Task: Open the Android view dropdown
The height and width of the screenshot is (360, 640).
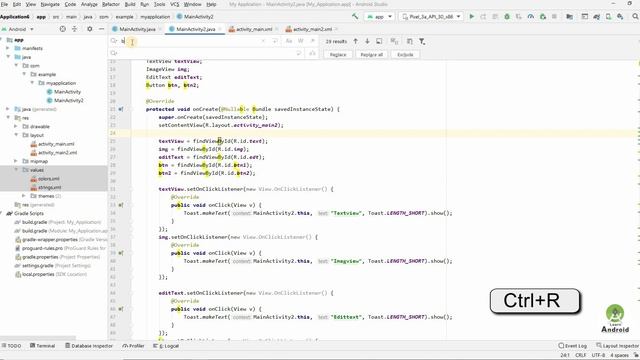Action: [18, 29]
